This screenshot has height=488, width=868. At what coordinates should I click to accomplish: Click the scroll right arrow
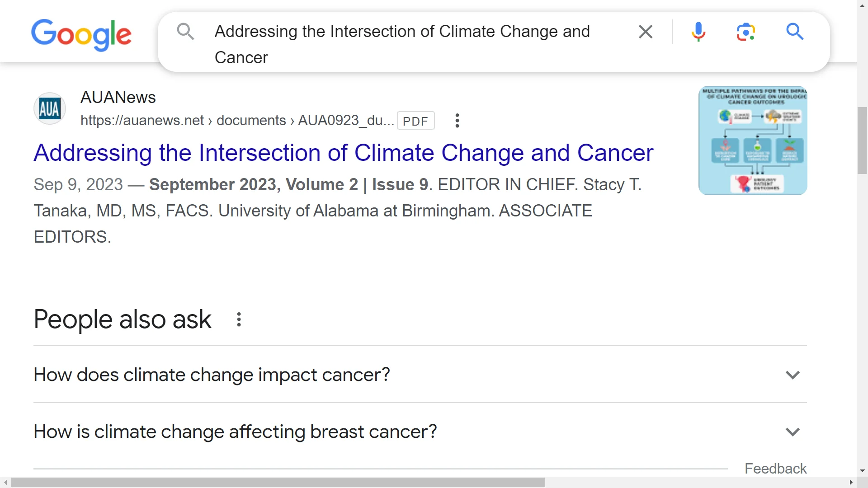851,483
